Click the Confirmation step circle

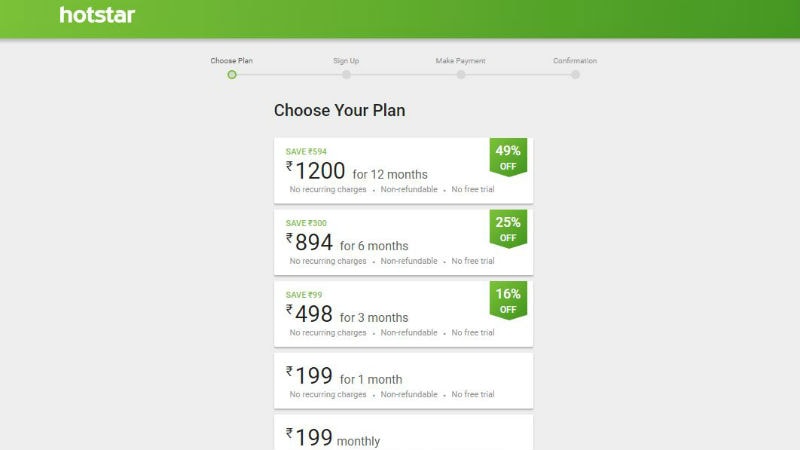pos(575,74)
